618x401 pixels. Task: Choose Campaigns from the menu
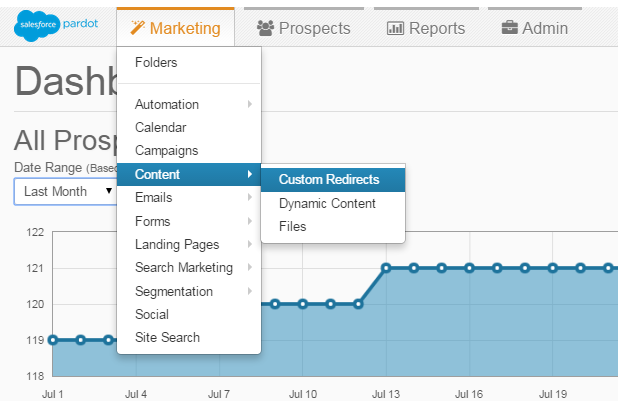coord(189,151)
